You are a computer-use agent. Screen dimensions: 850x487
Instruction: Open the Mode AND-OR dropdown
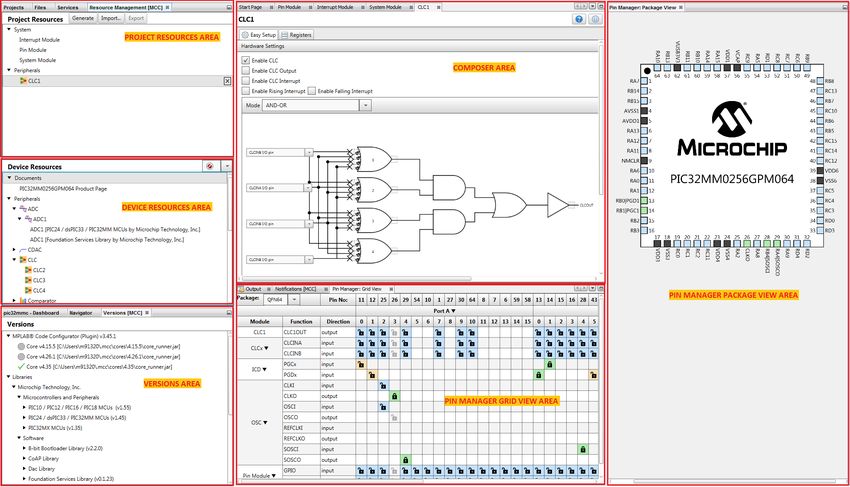365,105
